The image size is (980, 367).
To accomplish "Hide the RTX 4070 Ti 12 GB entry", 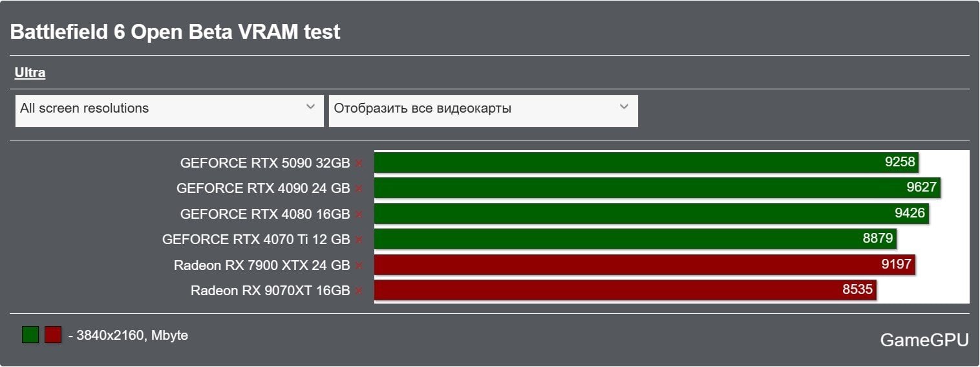I will 359,240.
